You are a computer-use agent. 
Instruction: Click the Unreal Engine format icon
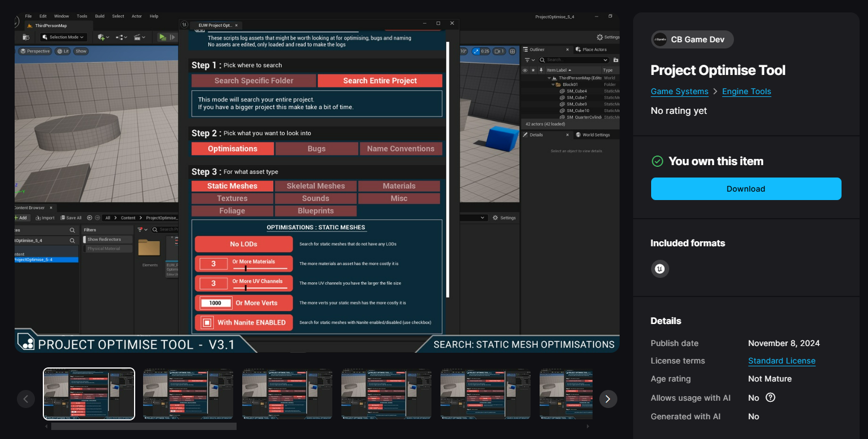(x=660, y=269)
